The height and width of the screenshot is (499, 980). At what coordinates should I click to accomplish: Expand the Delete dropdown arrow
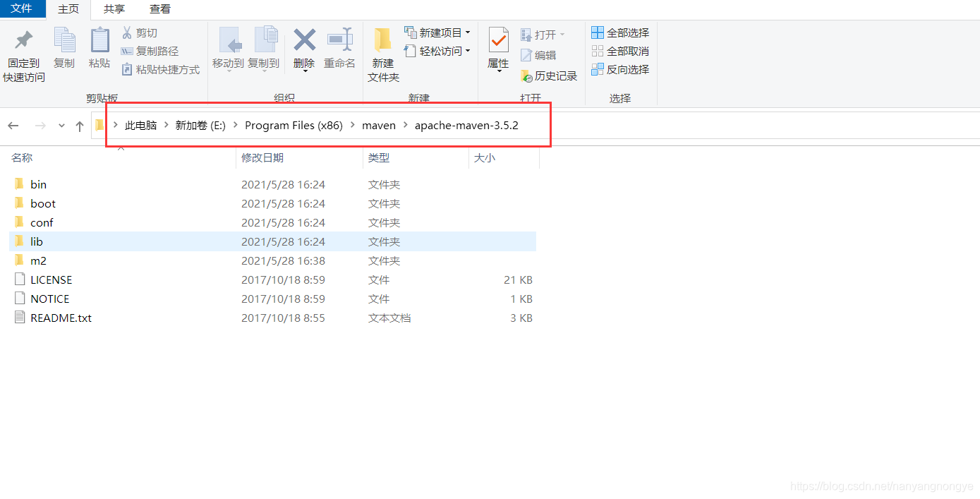click(x=304, y=71)
